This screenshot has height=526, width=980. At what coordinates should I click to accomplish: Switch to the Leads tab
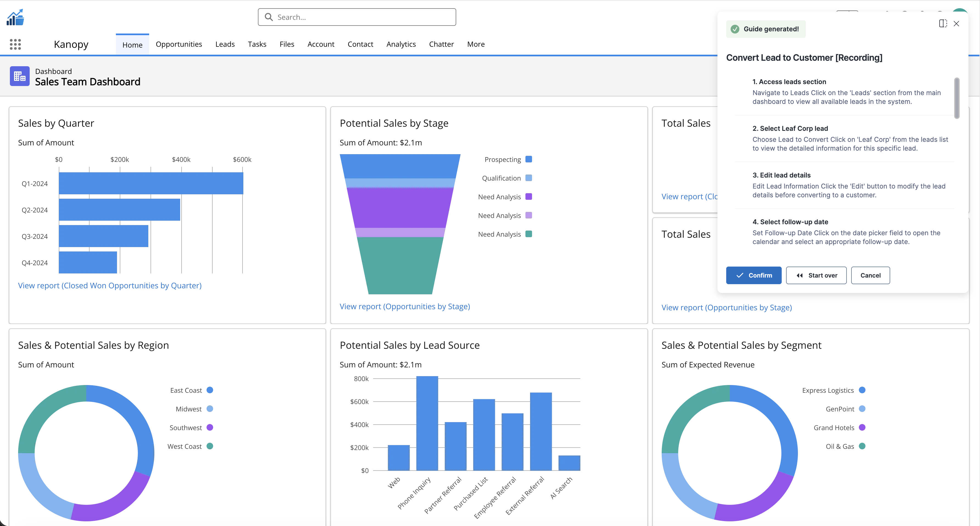tap(225, 44)
